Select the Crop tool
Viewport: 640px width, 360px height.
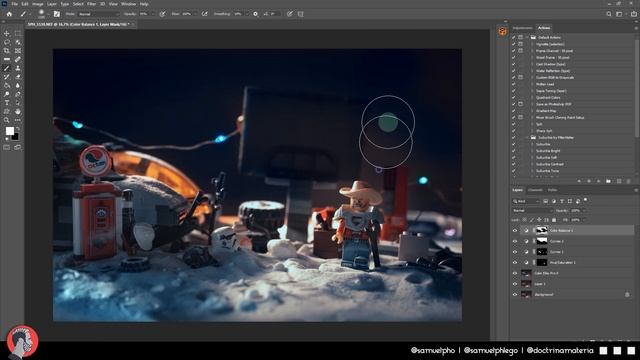7,51
